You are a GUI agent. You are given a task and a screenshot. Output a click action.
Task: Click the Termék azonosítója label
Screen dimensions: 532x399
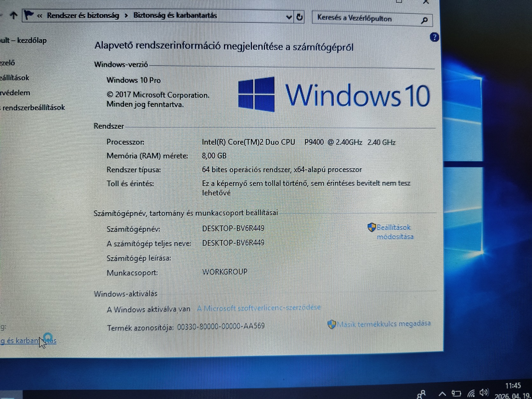coord(140,328)
